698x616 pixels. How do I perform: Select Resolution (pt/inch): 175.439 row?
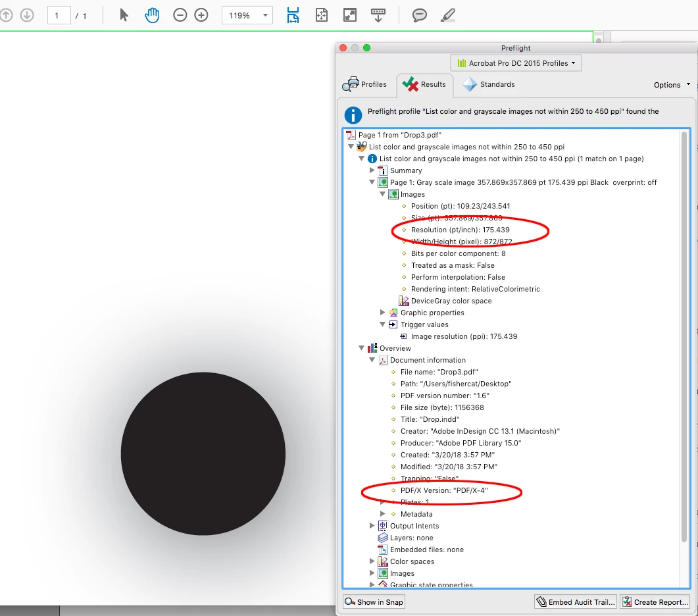[461, 230]
